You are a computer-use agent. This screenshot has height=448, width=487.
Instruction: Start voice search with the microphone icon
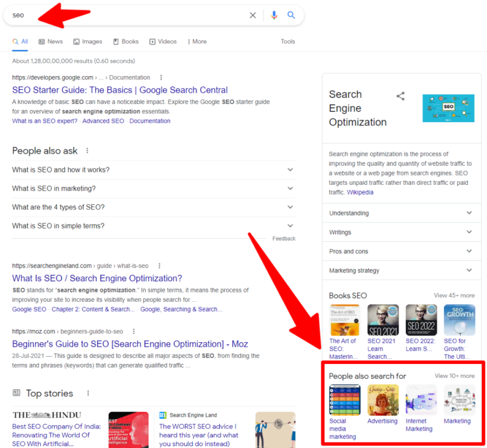click(274, 15)
